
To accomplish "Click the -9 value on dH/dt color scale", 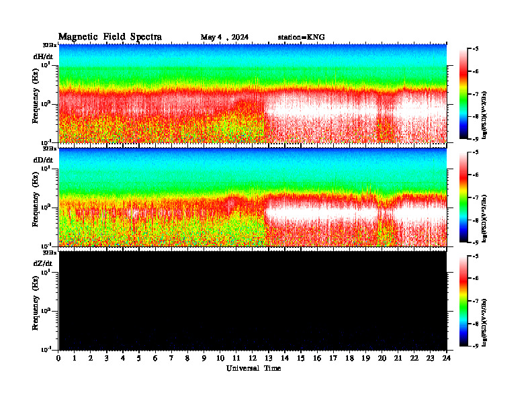I will pos(476,139).
